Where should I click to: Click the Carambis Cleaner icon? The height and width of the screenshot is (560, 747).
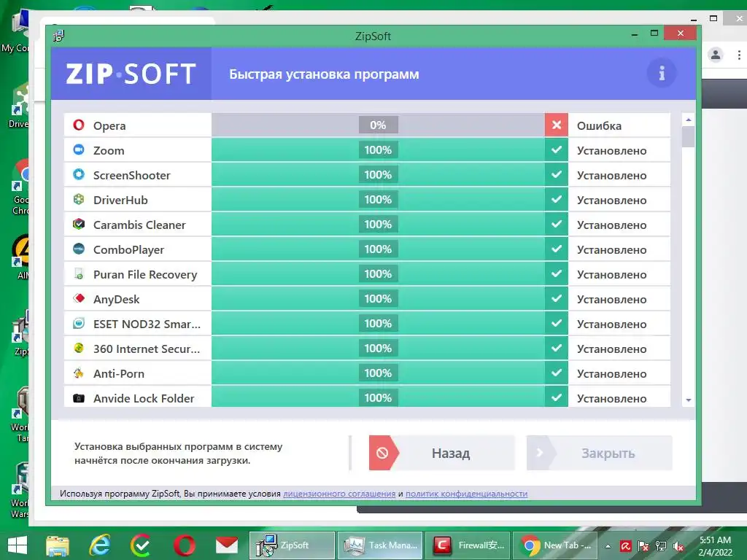tap(79, 225)
